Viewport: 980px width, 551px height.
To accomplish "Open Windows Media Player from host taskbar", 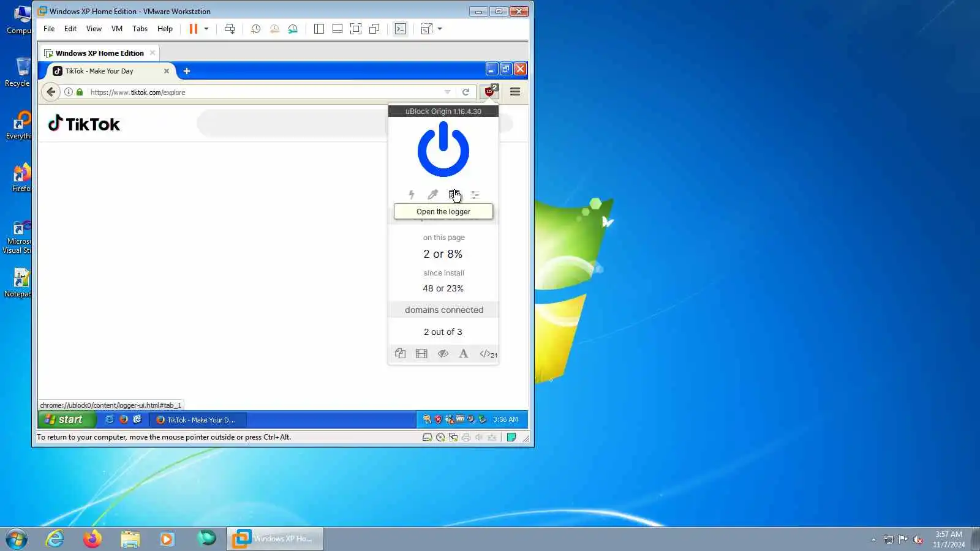I will pos(167,539).
